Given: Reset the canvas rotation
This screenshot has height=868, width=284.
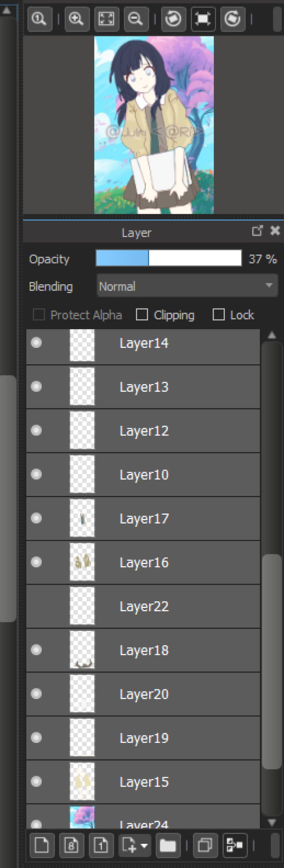Looking at the screenshot, I should point(203,19).
